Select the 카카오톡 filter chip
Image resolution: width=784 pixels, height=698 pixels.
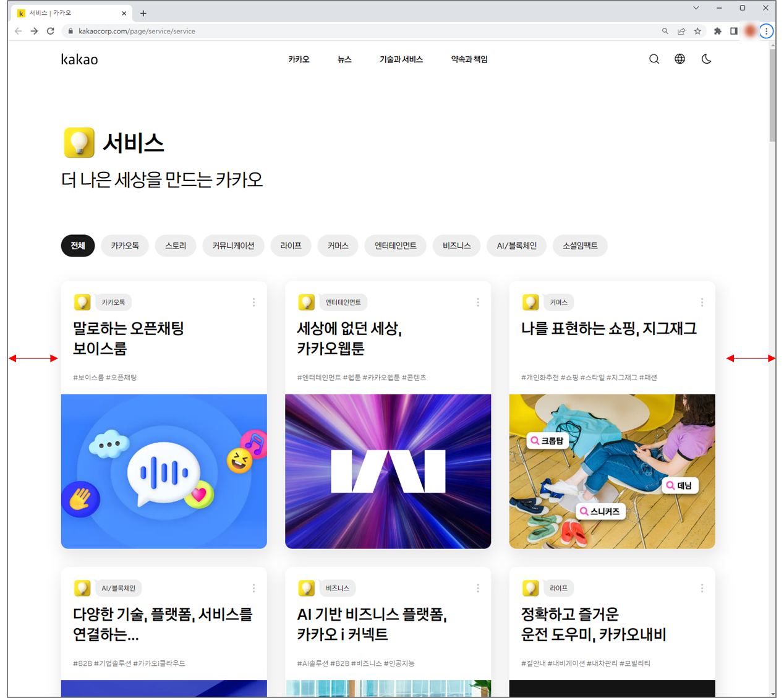click(125, 245)
